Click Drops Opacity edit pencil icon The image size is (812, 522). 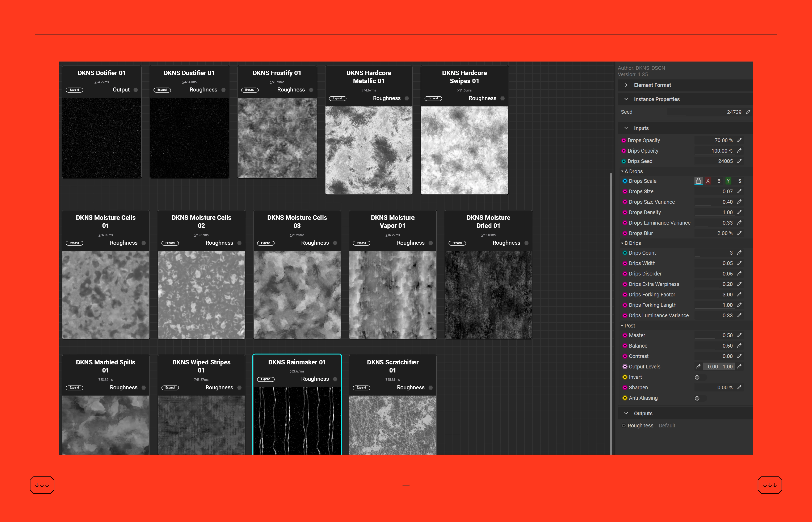(739, 140)
